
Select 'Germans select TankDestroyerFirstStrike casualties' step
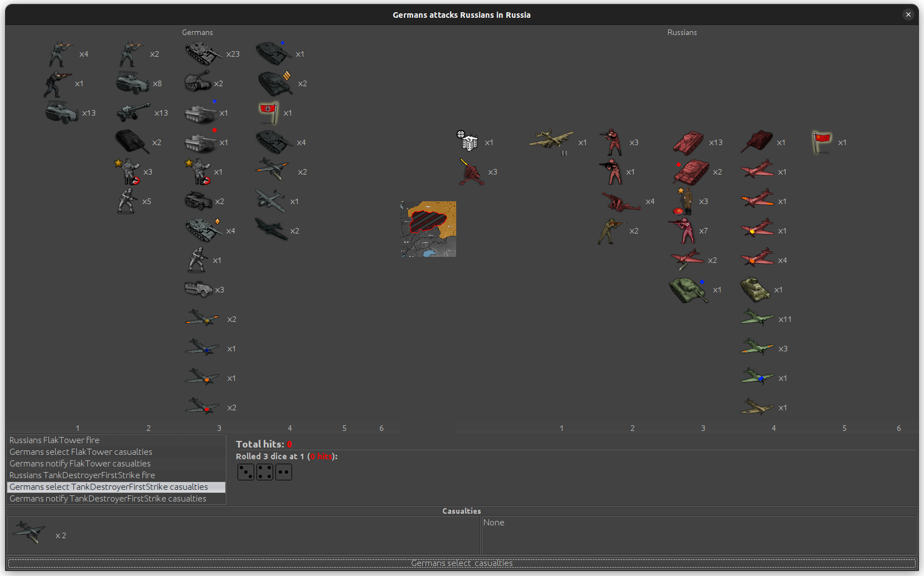(108, 487)
